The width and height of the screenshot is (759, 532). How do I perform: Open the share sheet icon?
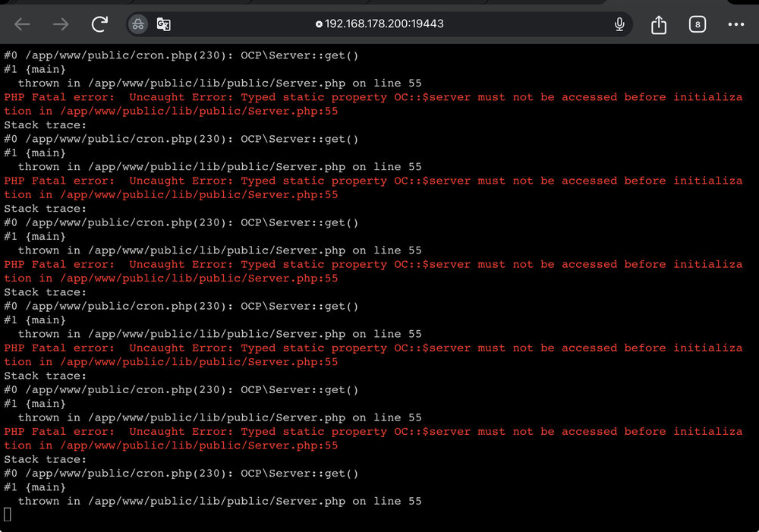[x=658, y=24]
